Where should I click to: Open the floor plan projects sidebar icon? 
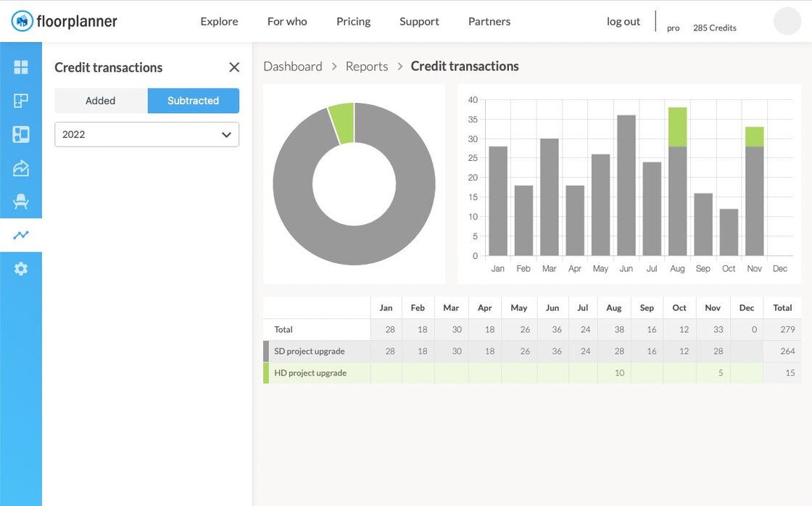[x=21, y=101]
